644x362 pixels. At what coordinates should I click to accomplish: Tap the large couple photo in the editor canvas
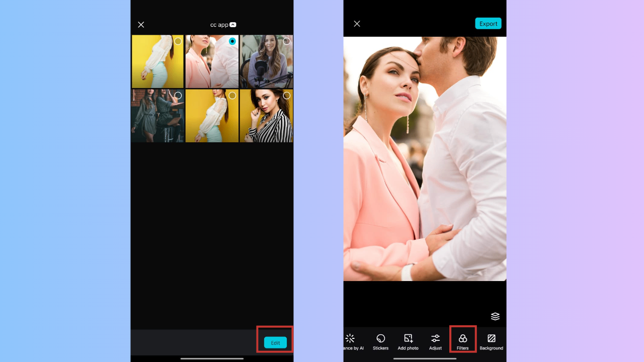tap(425, 159)
